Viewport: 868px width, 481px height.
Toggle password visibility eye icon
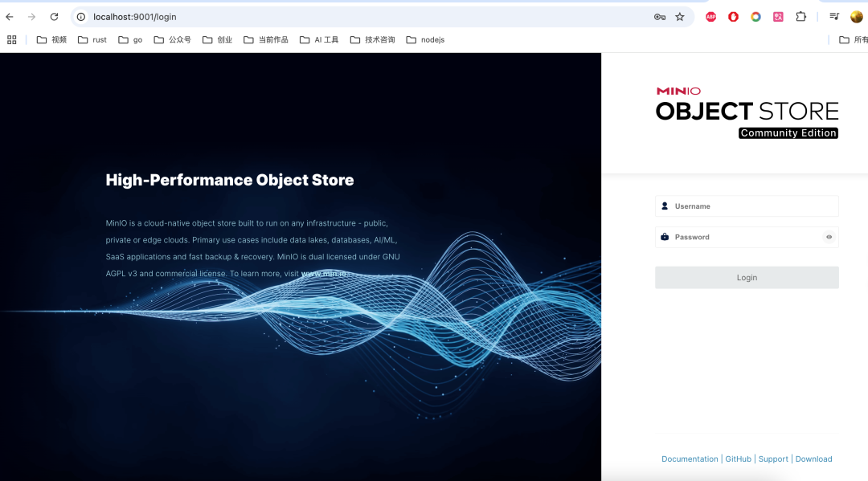(x=829, y=237)
